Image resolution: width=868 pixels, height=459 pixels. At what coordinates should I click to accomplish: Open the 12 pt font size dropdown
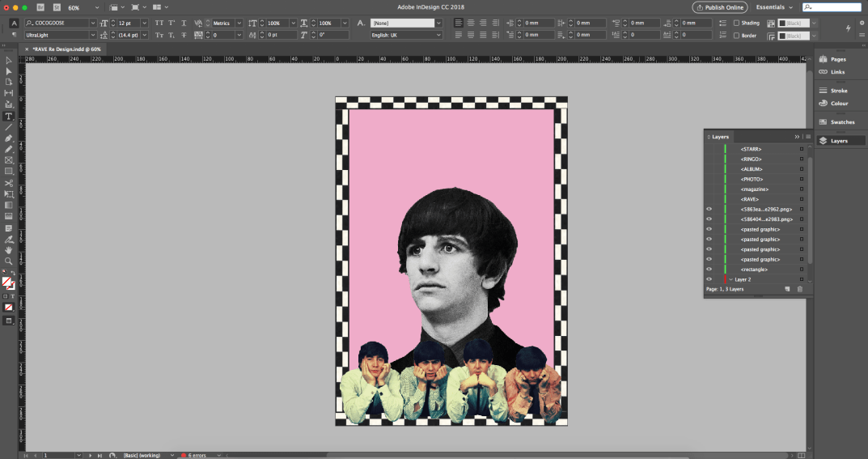[x=145, y=23]
